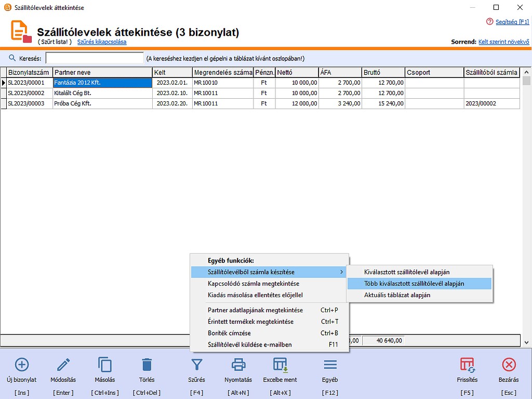Choose Kiválasztott szállítólevél alapján option

pos(407,272)
